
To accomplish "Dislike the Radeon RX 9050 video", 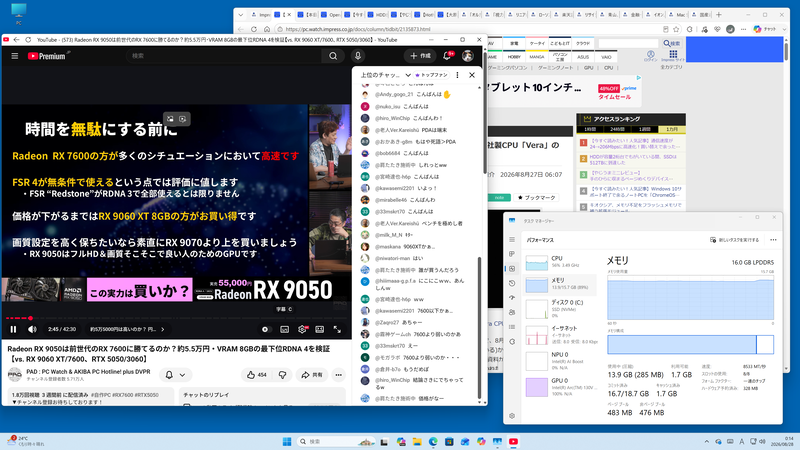I will click(x=282, y=375).
